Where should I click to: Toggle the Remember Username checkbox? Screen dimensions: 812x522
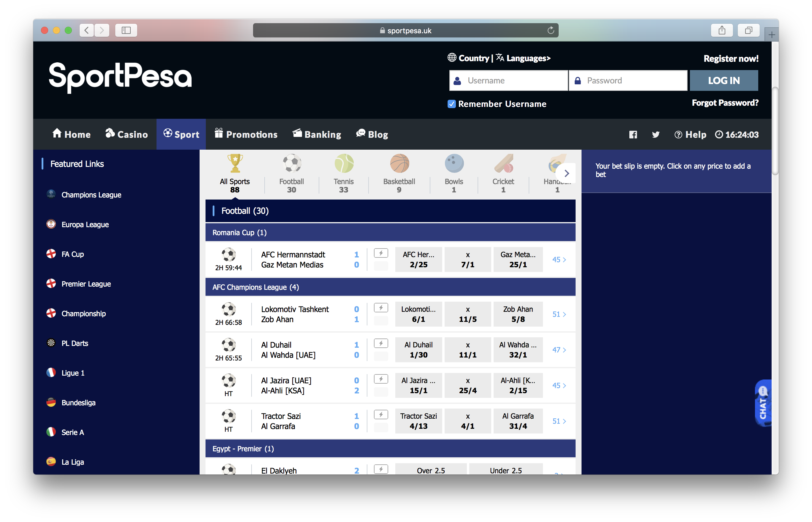tap(451, 104)
